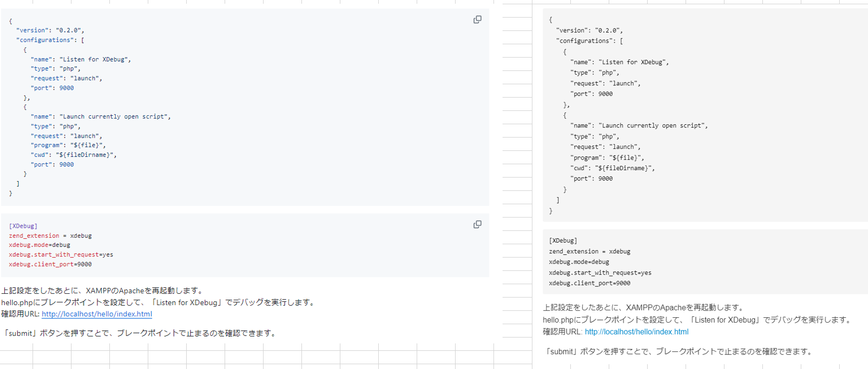Click the [XDebug] header in right panel
868x369 pixels.
pyautogui.click(x=563, y=241)
